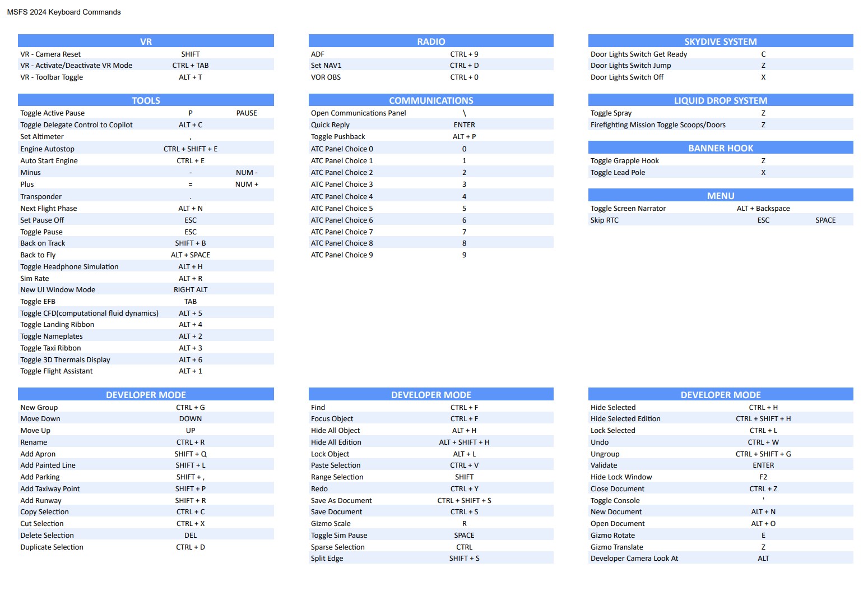This screenshot has height=595, width=868.
Task: Click ENTER shortcut for Quick Reply
Action: [x=464, y=125]
